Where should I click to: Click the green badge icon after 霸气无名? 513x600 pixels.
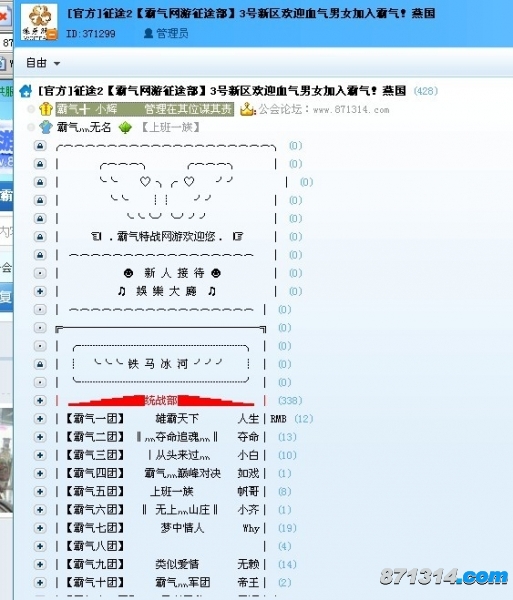pyautogui.click(x=125, y=127)
